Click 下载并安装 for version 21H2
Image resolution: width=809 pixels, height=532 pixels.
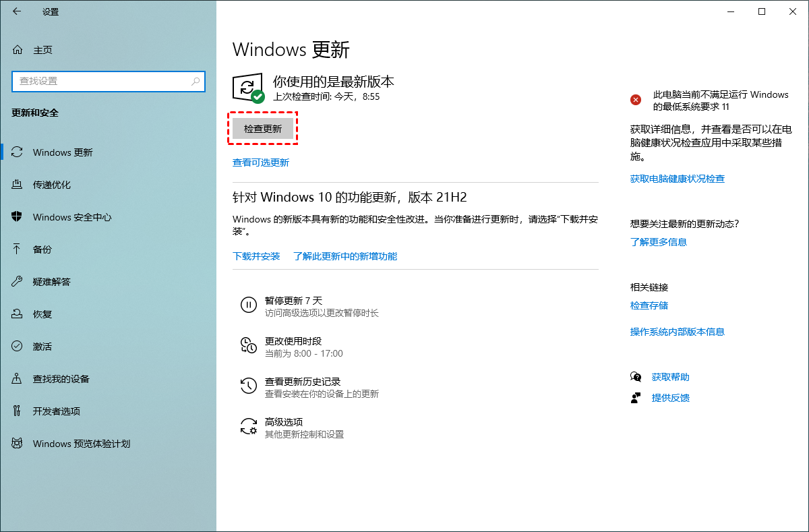tap(256, 256)
